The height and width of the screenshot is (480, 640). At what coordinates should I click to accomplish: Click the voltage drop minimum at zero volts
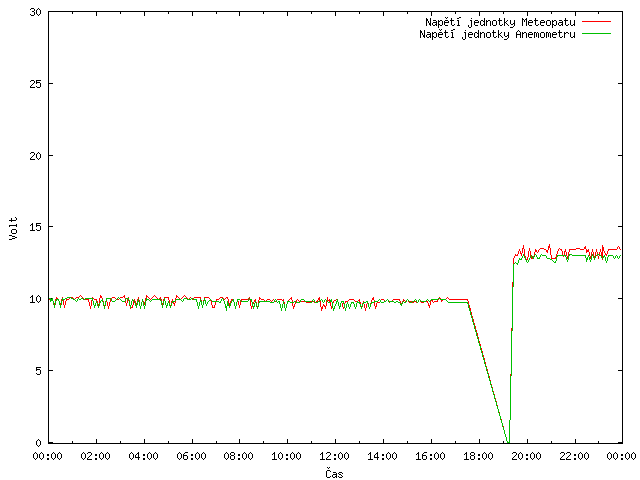pos(508,442)
